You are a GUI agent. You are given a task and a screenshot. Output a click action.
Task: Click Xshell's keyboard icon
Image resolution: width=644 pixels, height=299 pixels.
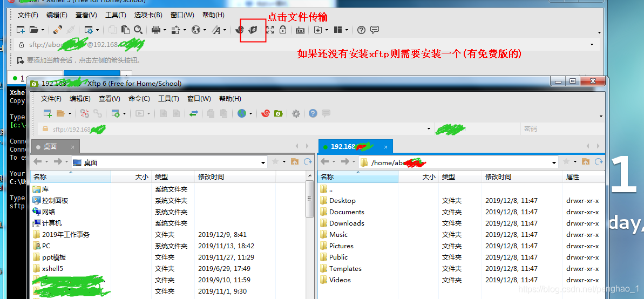(300, 30)
